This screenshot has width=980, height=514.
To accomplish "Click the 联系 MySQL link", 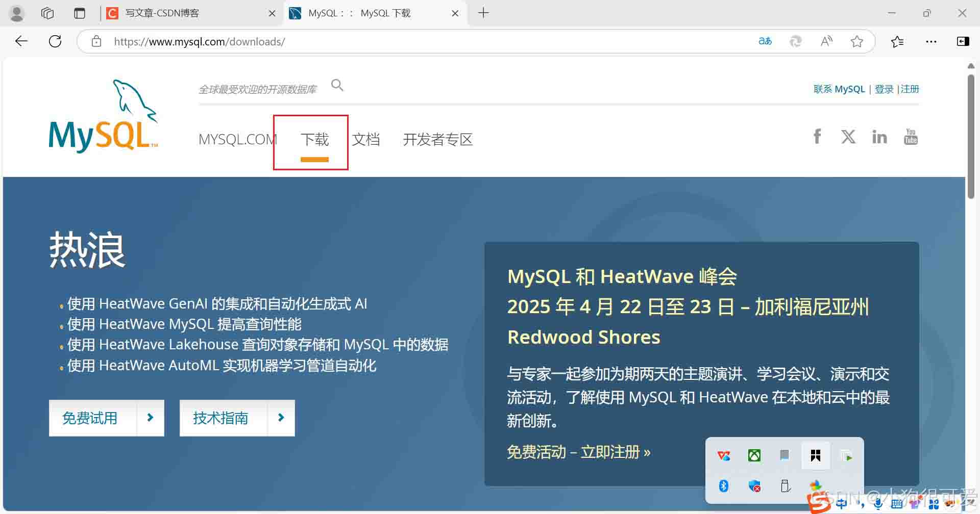I will pos(839,89).
